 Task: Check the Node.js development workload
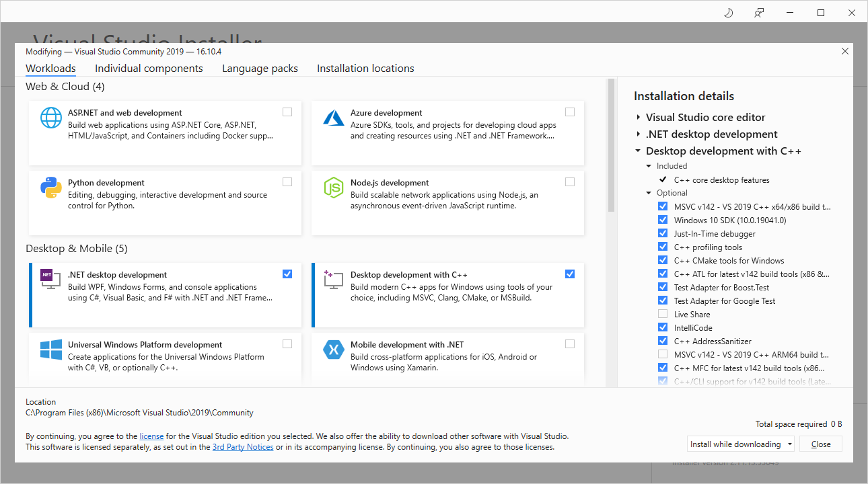[x=570, y=182]
